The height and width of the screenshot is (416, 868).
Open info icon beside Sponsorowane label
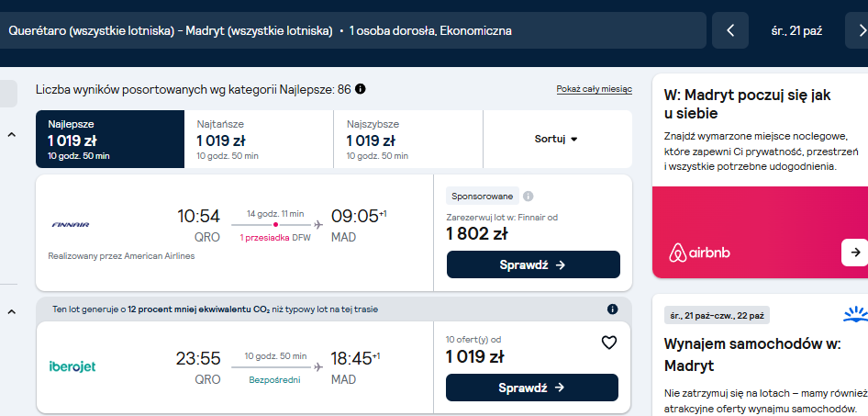[529, 197]
